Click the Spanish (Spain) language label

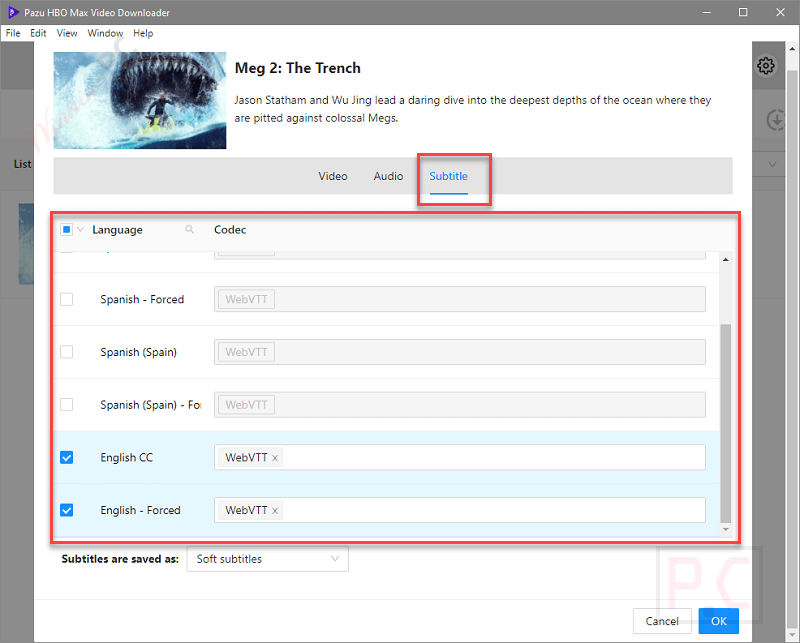point(138,352)
